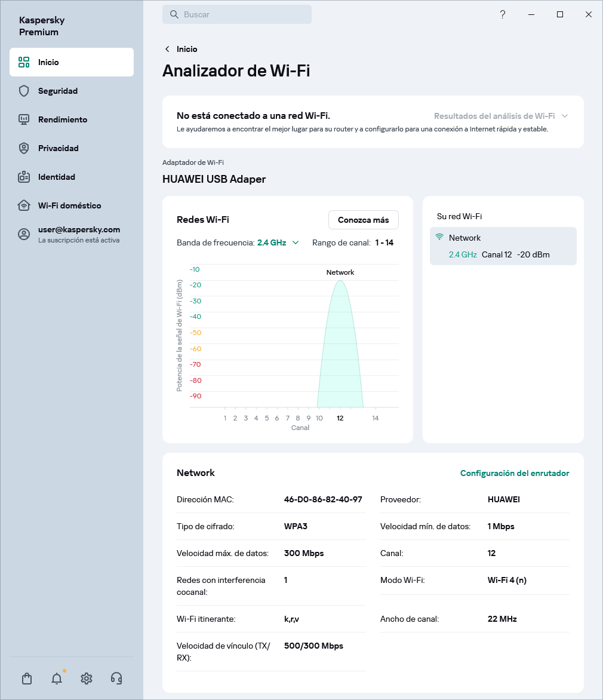Screen dimensions: 603x700
Task: Open the store via the bag icon
Action: (26, 678)
